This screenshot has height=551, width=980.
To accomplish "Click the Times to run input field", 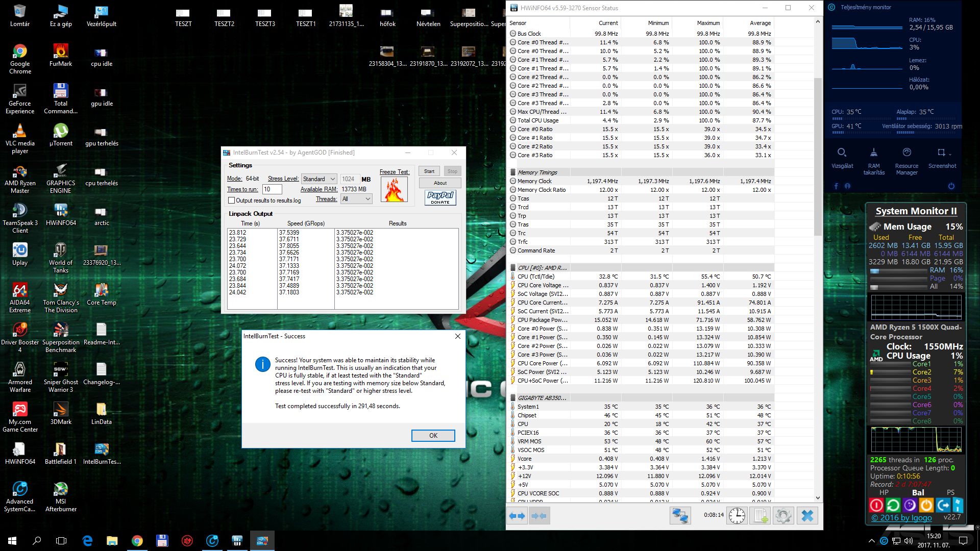I will pos(272,189).
